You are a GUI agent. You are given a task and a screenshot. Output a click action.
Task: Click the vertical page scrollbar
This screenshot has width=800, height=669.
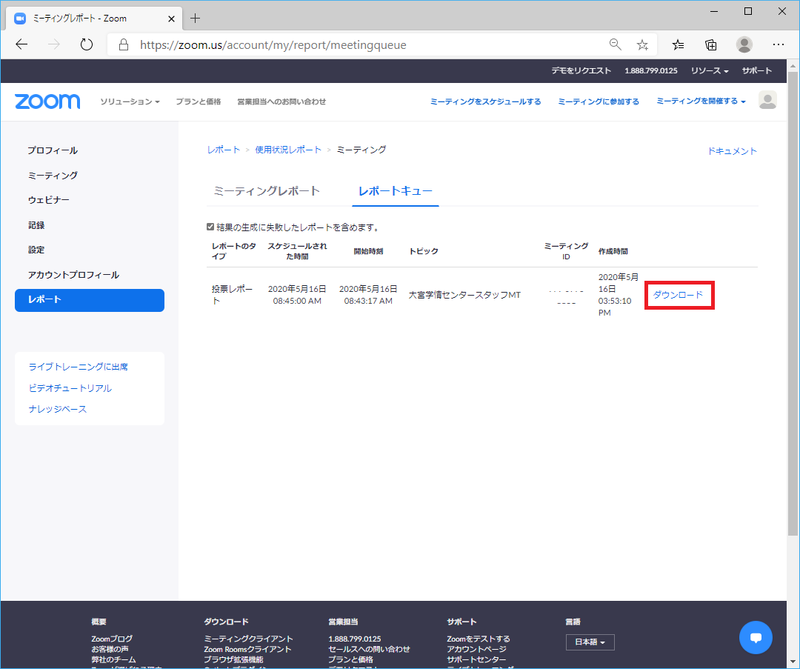click(792, 306)
